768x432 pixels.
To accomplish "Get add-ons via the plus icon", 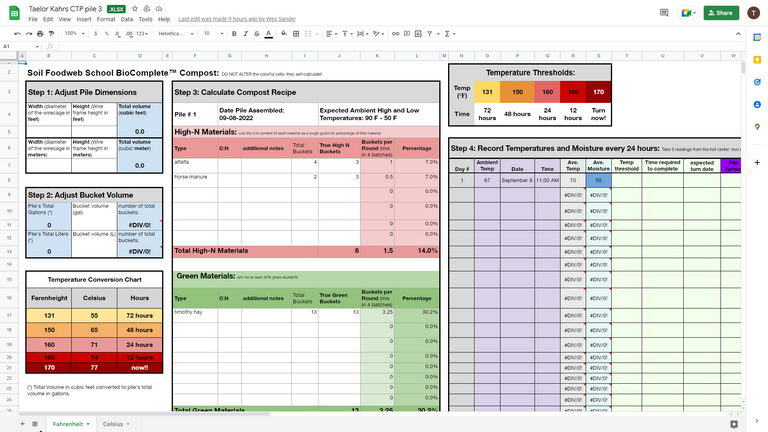I will (757, 162).
